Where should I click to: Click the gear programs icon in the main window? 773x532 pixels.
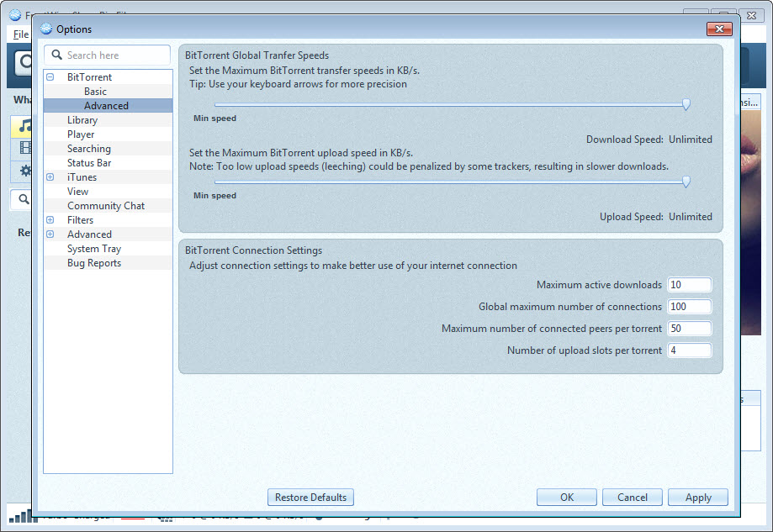coord(25,171)
